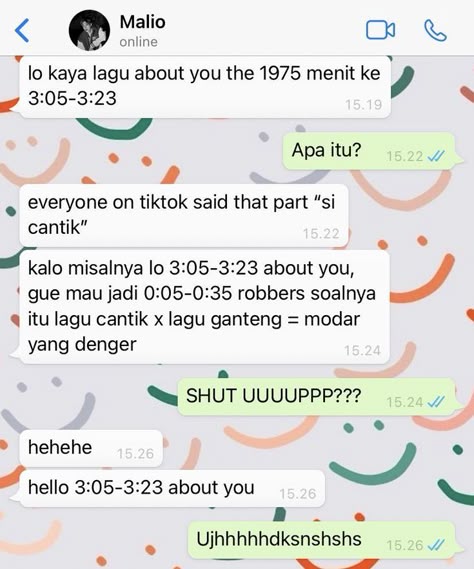The height and width of the screenshot is (569, 474).
Task: Select the 'SHUT UUUUPPP???' message bubble
Action: point(316,397)
